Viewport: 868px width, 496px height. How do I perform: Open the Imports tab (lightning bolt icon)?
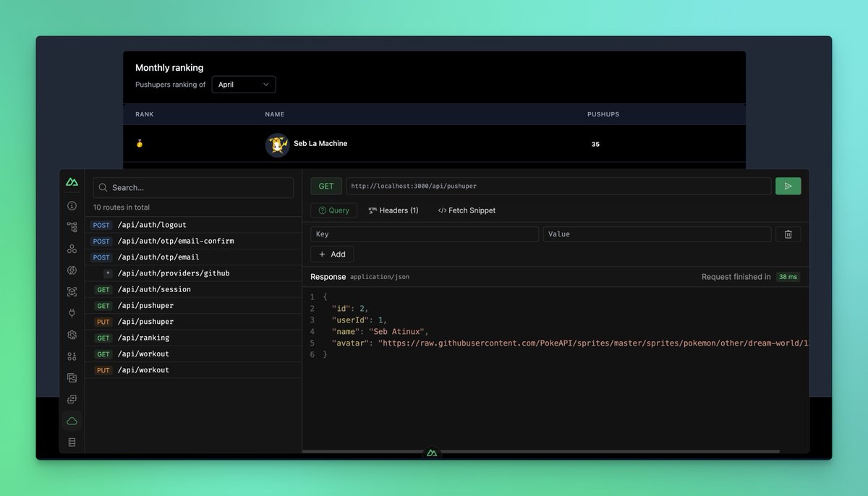(x=72, y=270)
